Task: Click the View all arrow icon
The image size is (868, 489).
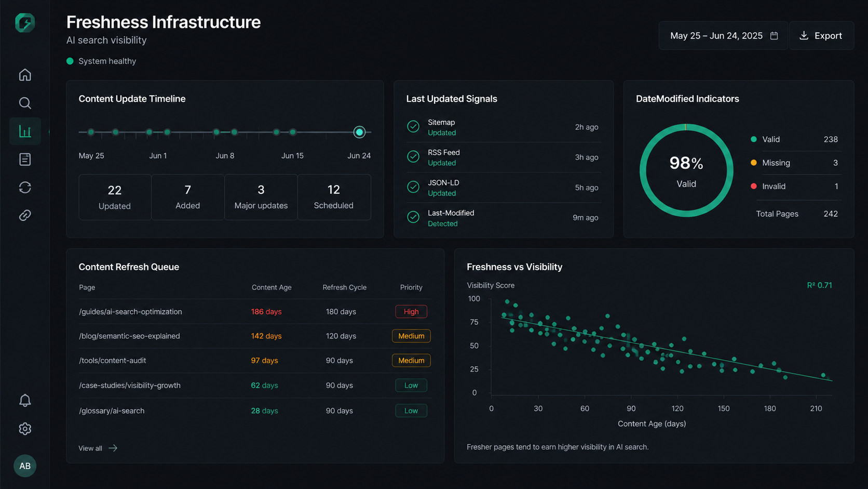Action: [113, 448]
